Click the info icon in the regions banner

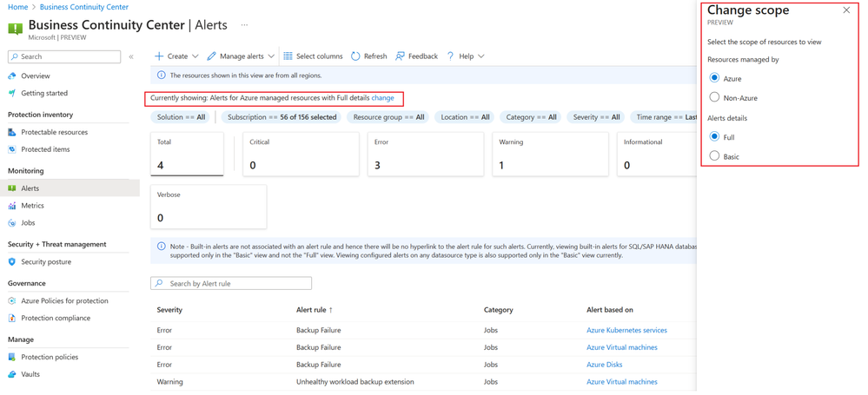(161, 76)
